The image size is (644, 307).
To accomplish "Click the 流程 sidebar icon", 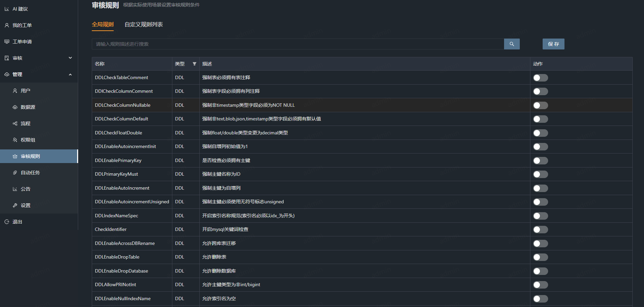I will 15,123.
